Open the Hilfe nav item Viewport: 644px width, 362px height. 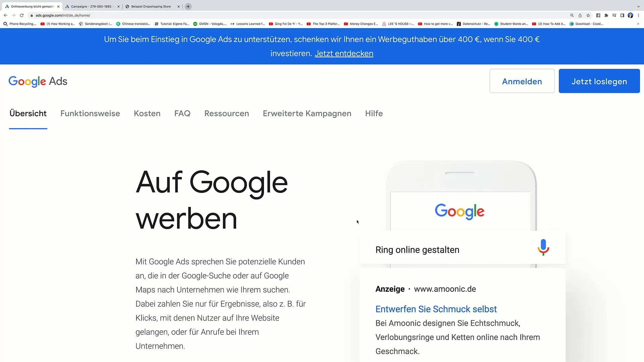(x=374, y=113)
